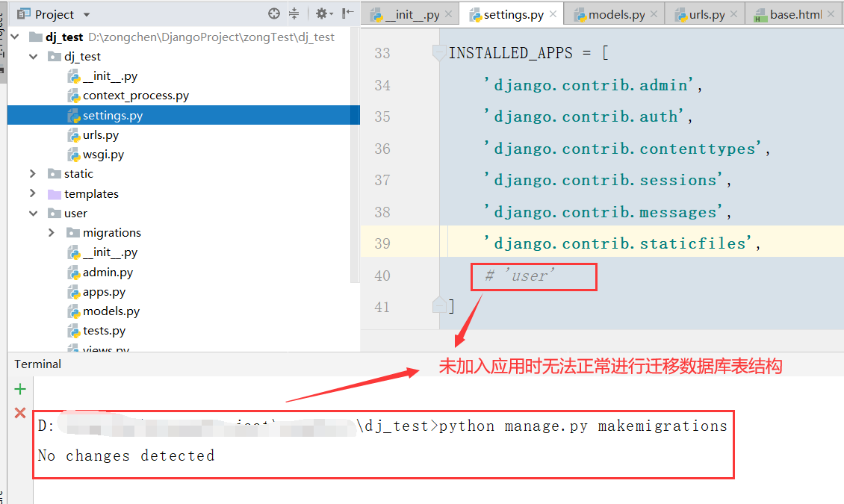
Task: Close the base.html editor tab
Action: click(831, 14)
